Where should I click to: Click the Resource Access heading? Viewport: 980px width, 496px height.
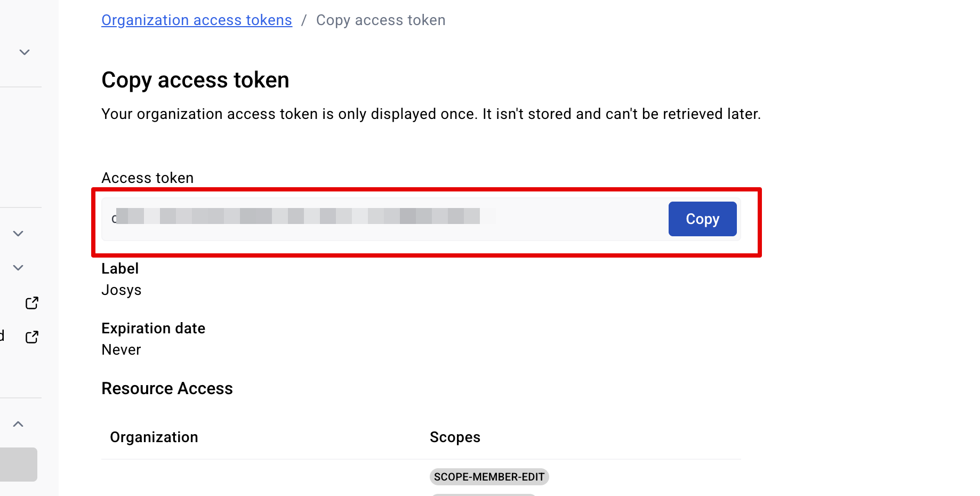click(x=167, y=388)
